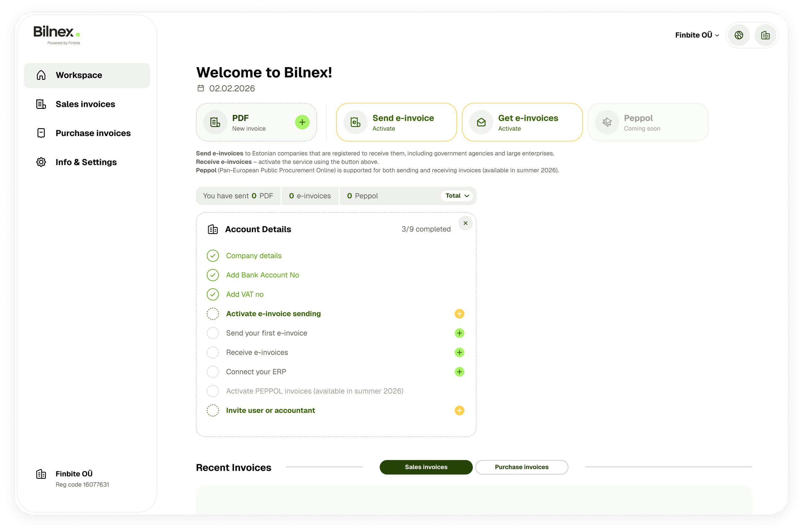803x532 pixels.
Task: Click the 0 Peppol counter
Action: 362,196
